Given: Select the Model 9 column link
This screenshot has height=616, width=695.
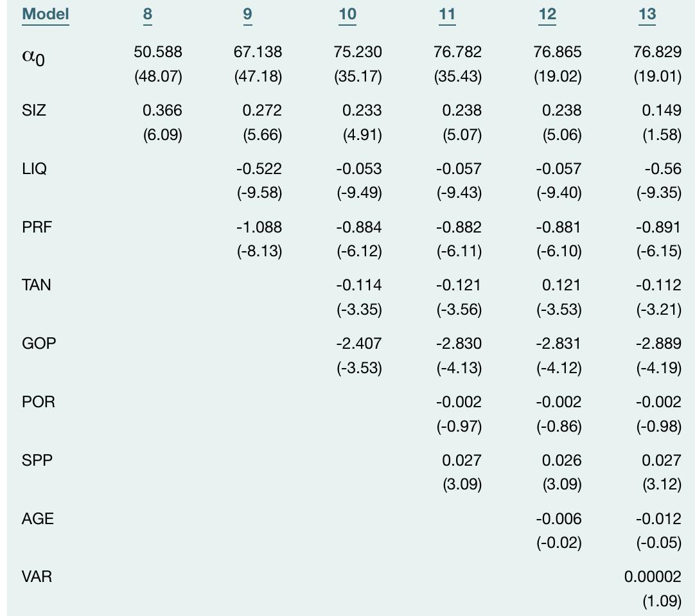Looking at the screenshot, I should pyautogui.click(x=248, y=15).
